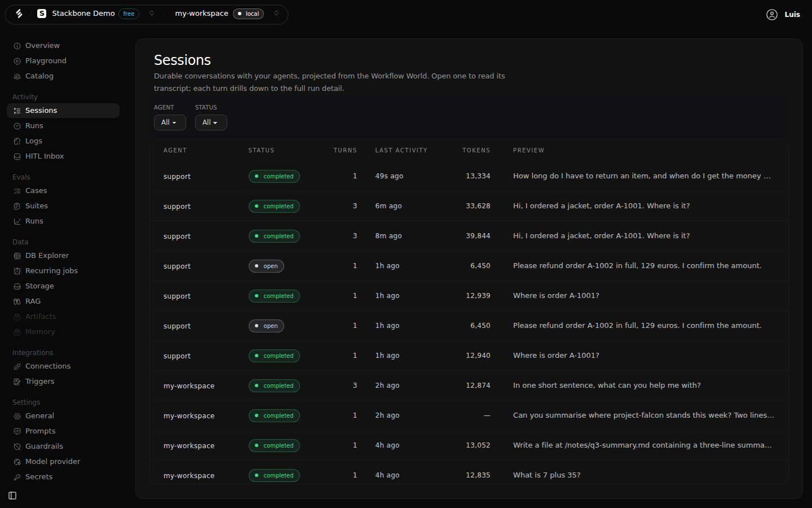Image resolution: width=812 pixels, height=508 pixels.
Task: Expand the my-workspace switcher chevron
Action: tap(276, 14)
